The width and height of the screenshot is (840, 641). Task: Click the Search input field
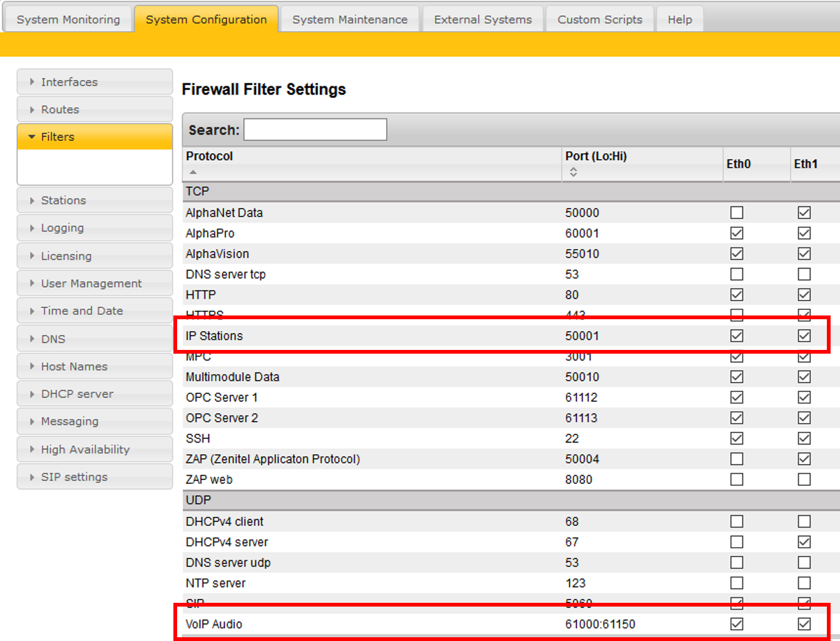pos(315,130)
